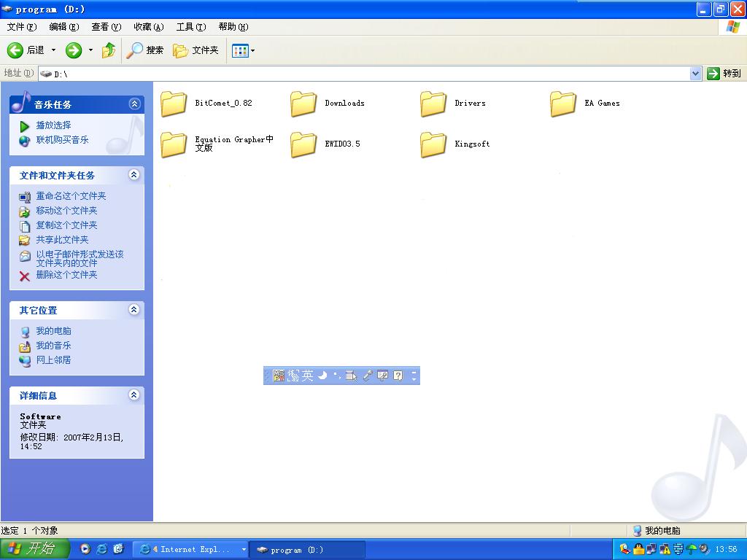Open the Forward button history dropdown arrow
The width and height of the screenshot is (747, 560).
coord(90,50)
